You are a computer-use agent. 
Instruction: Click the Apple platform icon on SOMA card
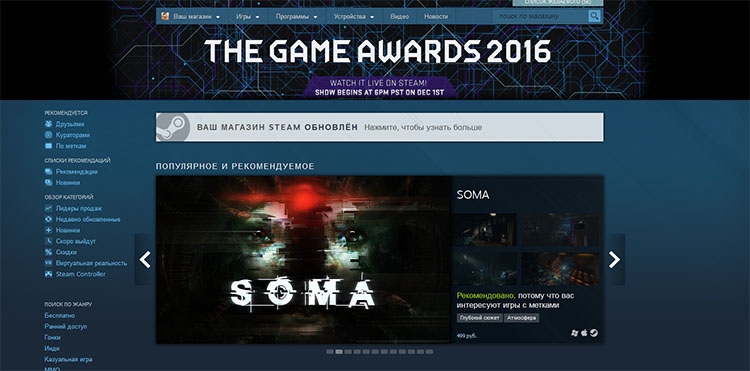click(x=584, y=333)
